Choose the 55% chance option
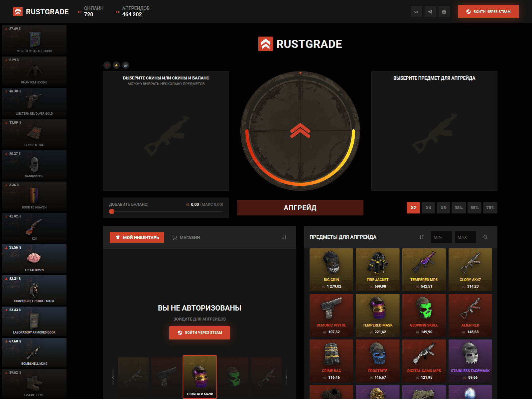This screenshot has height=399, width=532. [474, 208]
